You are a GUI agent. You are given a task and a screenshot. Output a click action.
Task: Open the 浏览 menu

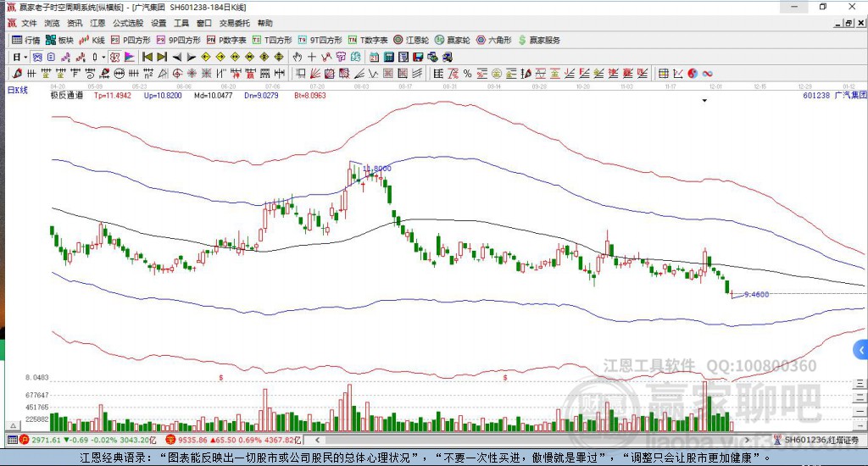(52, 23)
